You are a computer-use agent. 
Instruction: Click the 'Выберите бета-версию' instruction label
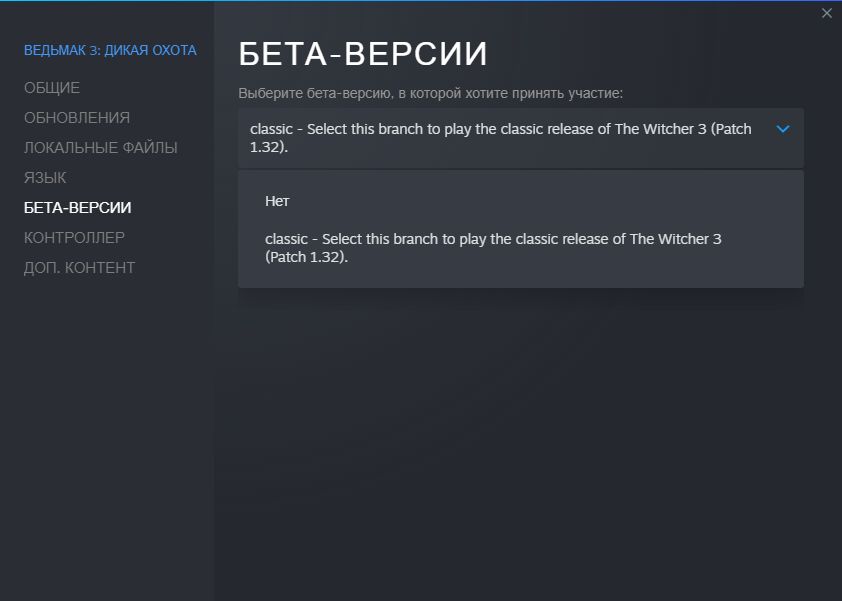click(430, 93)
